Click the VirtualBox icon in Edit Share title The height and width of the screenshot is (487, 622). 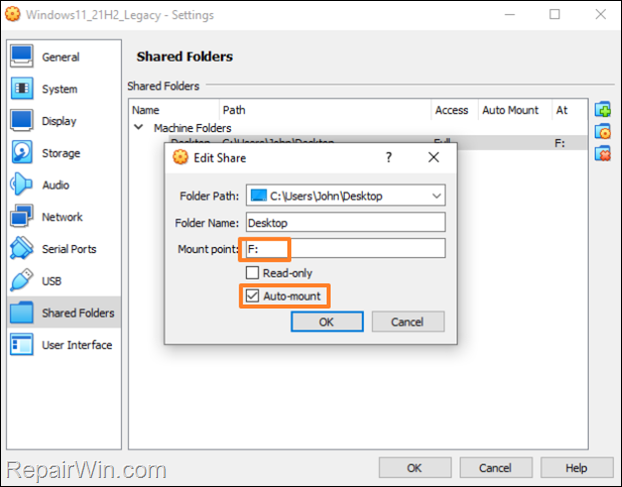(180, 157)
